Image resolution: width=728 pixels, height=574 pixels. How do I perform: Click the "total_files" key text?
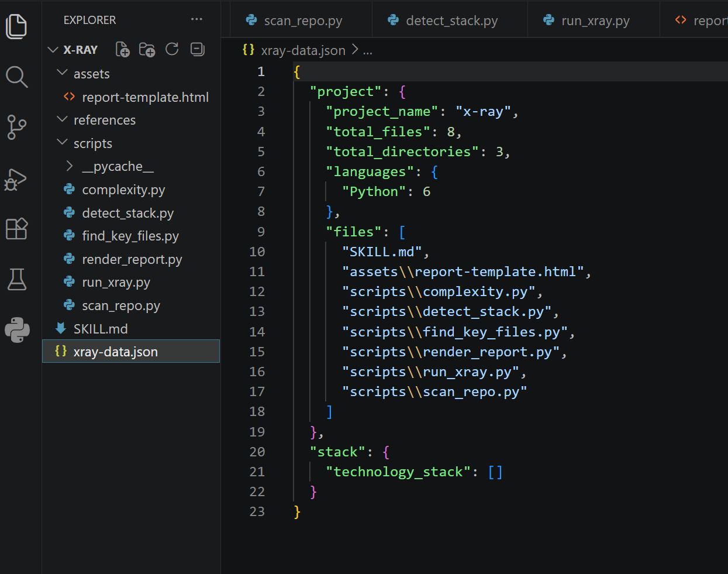click(378, 132)
